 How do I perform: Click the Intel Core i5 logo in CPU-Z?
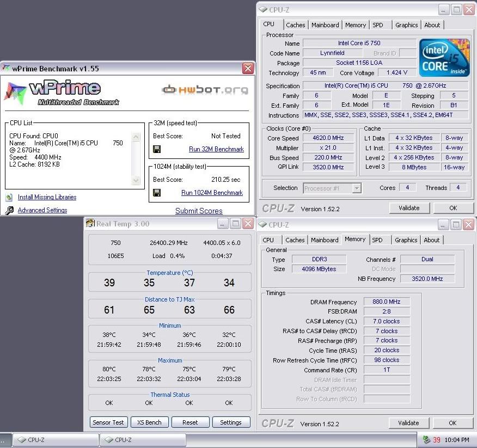[444, 58]
